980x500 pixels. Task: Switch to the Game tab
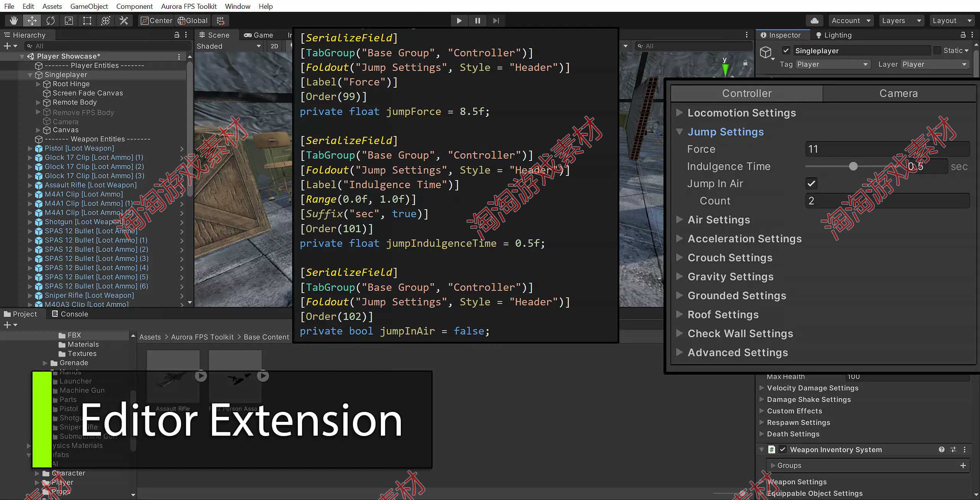(x=258, y=35)
